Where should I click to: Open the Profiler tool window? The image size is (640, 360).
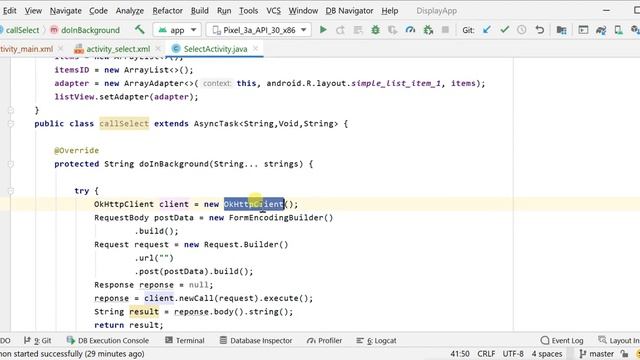324,340
